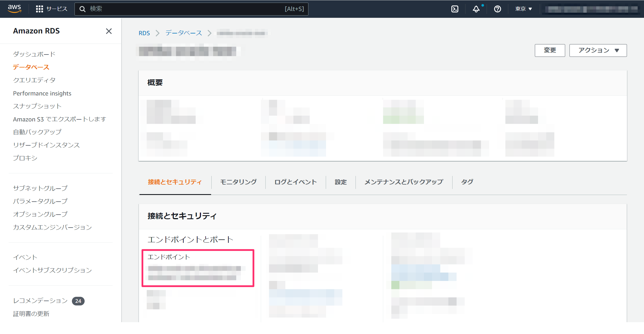This screenshot has width=644, height=334.
Task: Click the 変更 button
Action: (550, 50)
